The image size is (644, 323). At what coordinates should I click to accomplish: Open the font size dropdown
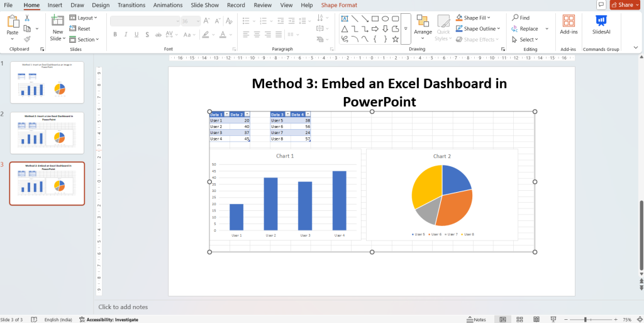pyautogui.click(x=197, y=21)
